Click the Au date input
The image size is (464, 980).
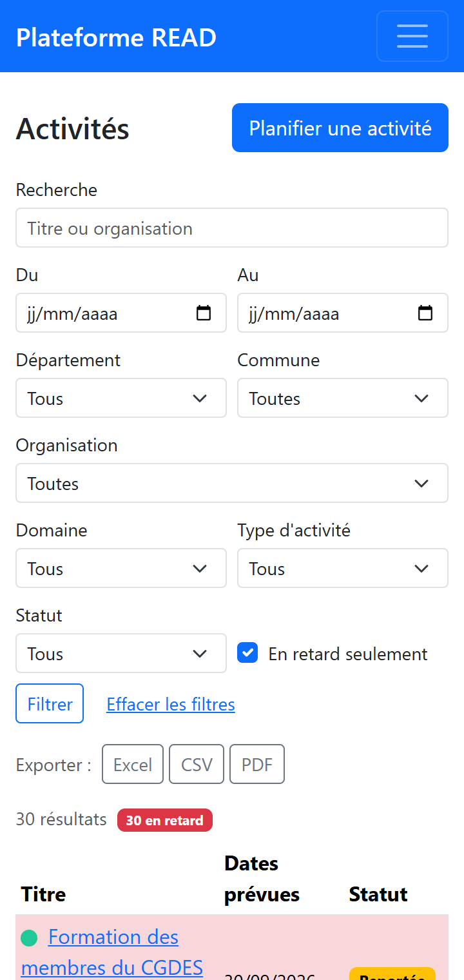(x=343, y=313)
